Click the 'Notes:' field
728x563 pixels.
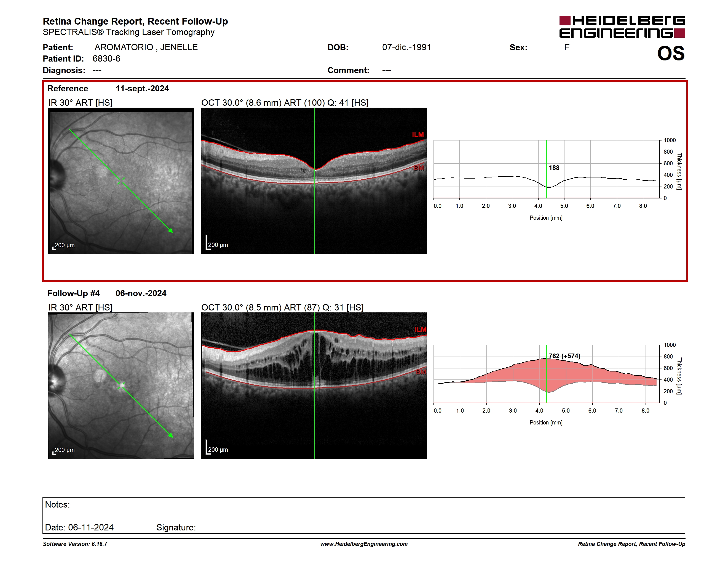tap(57, 505)
